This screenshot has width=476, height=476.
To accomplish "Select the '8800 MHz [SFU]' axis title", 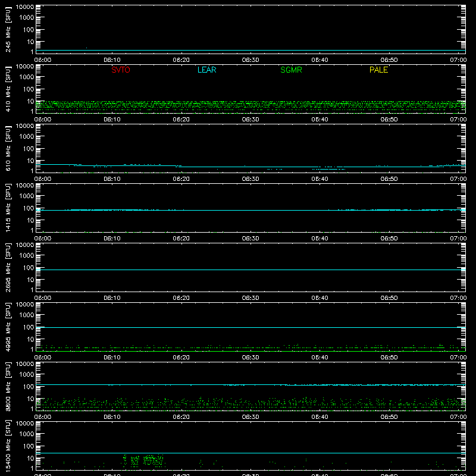I will [x=8, y=386].
